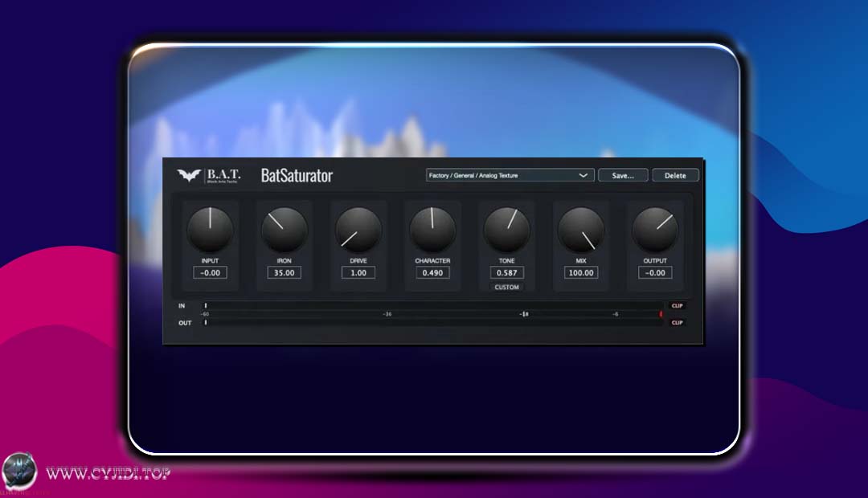Open the Analog Texture preset dropdown
Image resolution: width=868 pixels, height=498 pixels.
tap(498, 175)
